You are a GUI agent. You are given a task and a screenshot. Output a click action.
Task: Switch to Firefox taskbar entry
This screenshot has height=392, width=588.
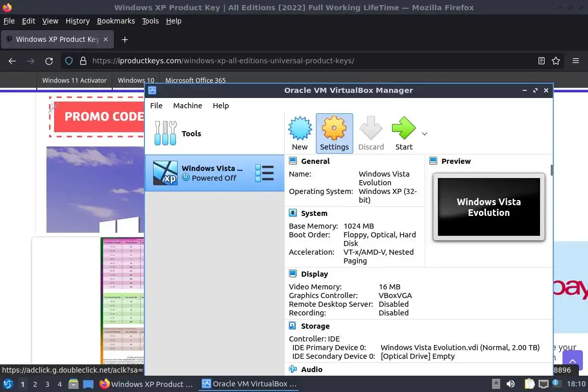tap(146, 384)
